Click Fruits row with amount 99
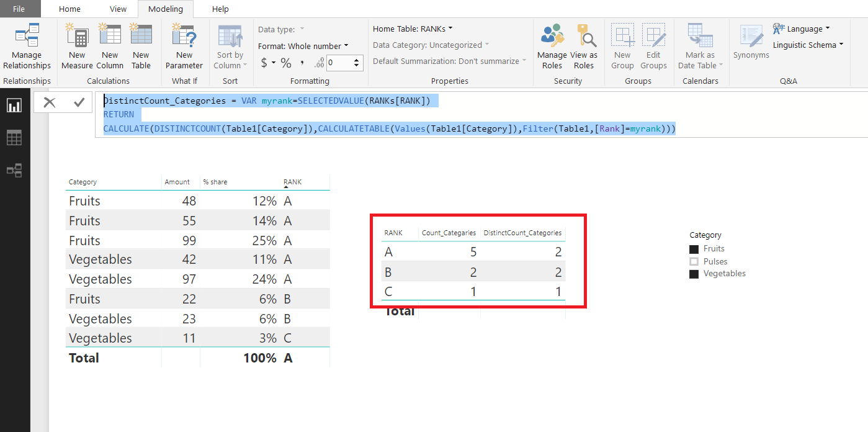868x432 pixels. pyautogui.click(x=198, y=240)
